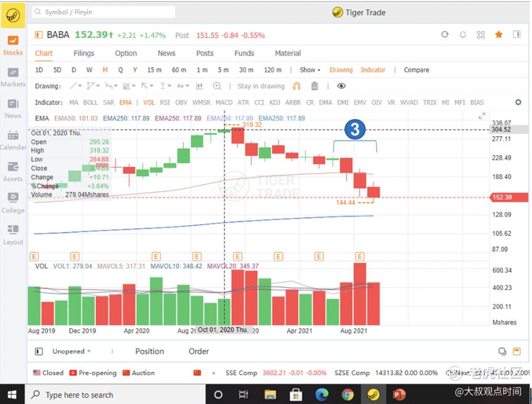
Task: Click the zoom-in magnifier drawing icon
Action: tap(217, 86)
